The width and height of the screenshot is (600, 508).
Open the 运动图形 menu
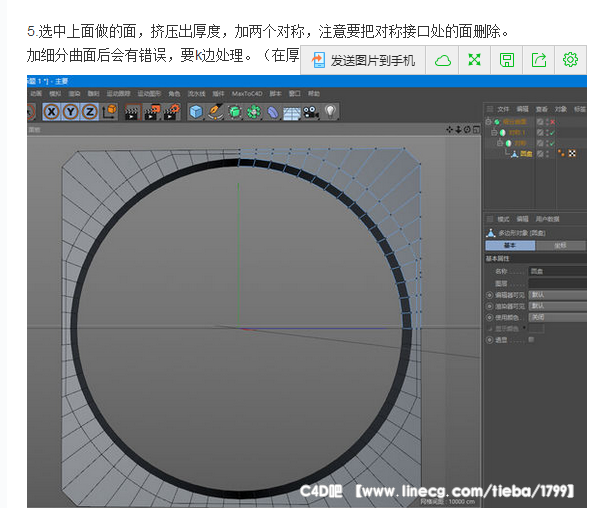150,94
